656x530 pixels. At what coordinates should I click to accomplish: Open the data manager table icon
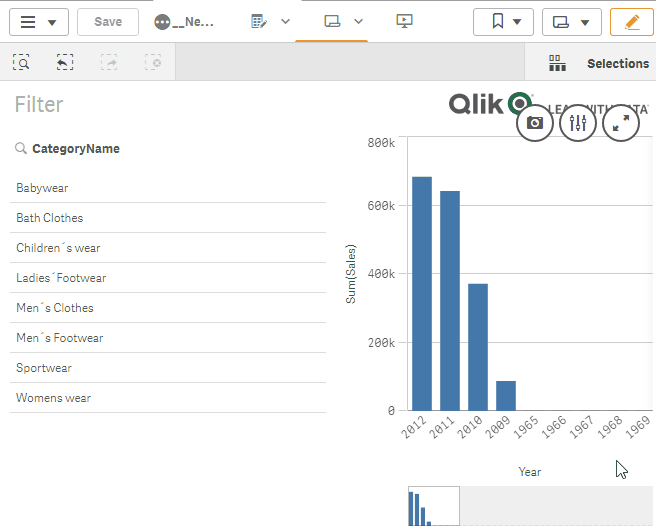coord(259,21)
